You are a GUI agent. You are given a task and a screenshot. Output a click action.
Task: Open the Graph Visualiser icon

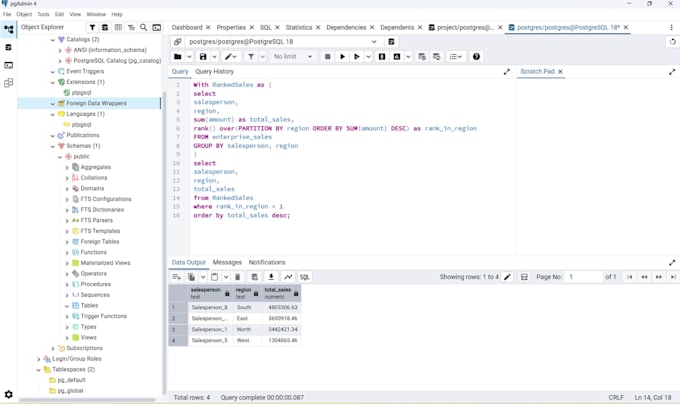(x=288, y=277)
